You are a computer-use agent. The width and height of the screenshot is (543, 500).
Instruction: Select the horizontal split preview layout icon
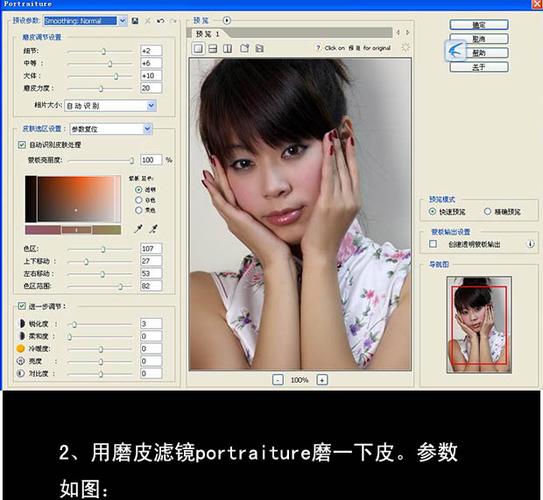213,48
